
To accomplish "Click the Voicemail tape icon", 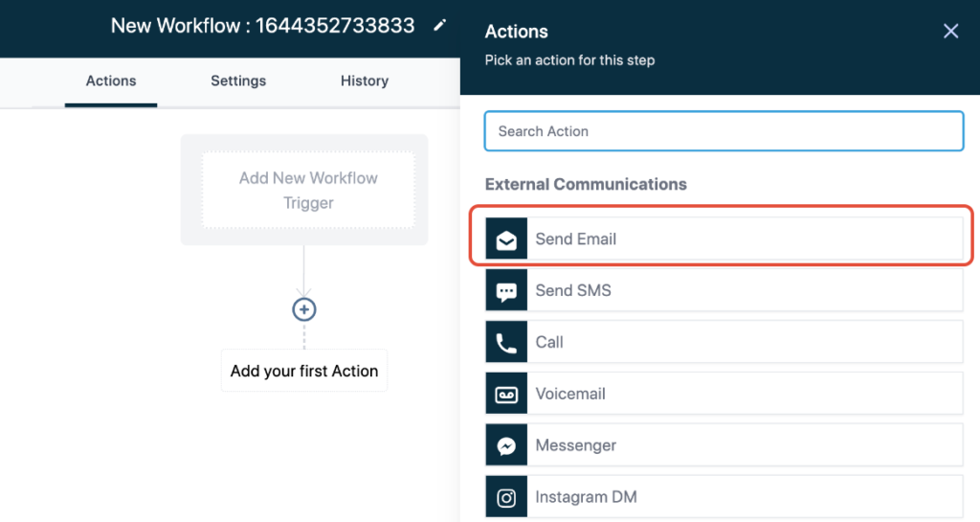I will coord(506,395).
